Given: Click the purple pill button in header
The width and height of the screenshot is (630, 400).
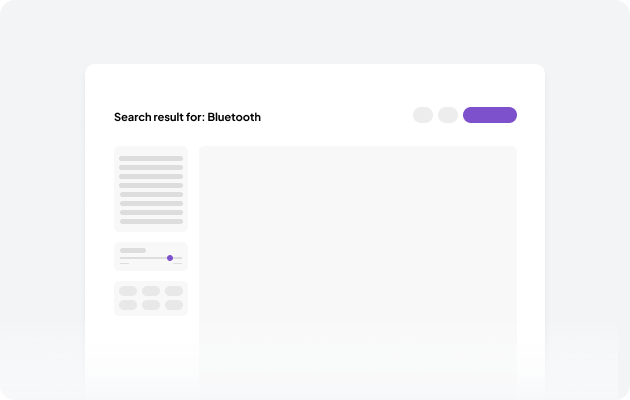Looking at the screenshot, I should tap(489, 115).
